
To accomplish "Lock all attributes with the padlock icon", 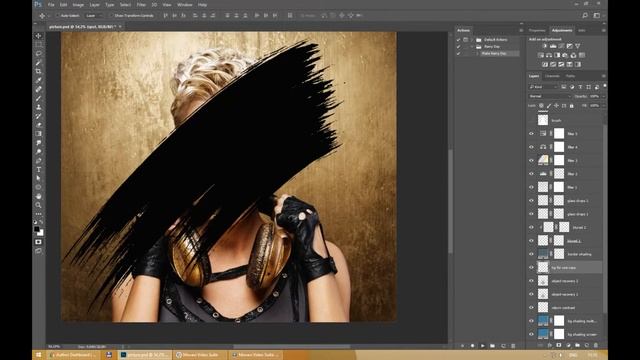I will [571, 106].
